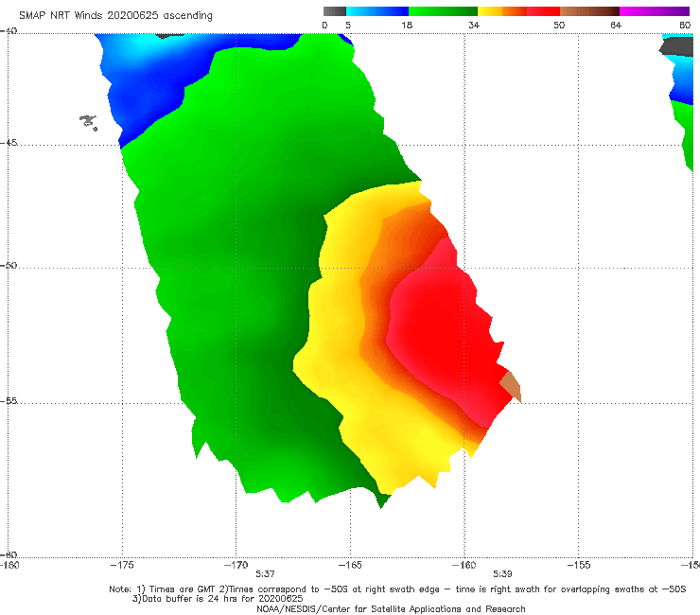Click the longitude label "-165"
The image size is (700, 615).
pos(350,565)
